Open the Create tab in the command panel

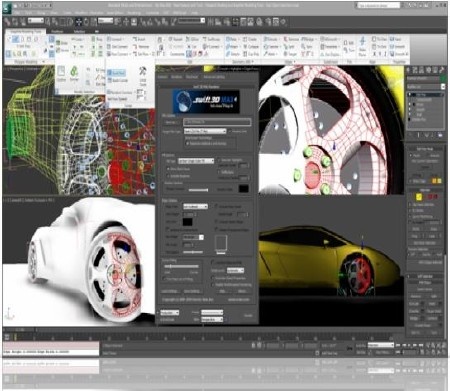pyautogui.click(x=409, y=70)
